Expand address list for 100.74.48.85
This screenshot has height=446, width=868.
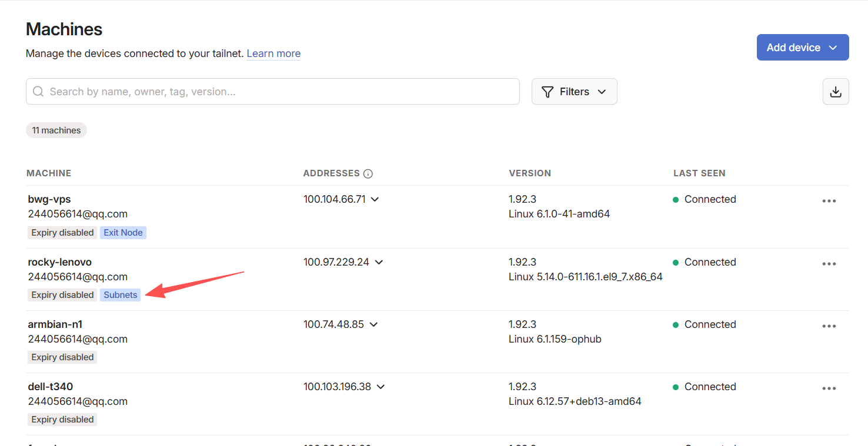[373, 324]
